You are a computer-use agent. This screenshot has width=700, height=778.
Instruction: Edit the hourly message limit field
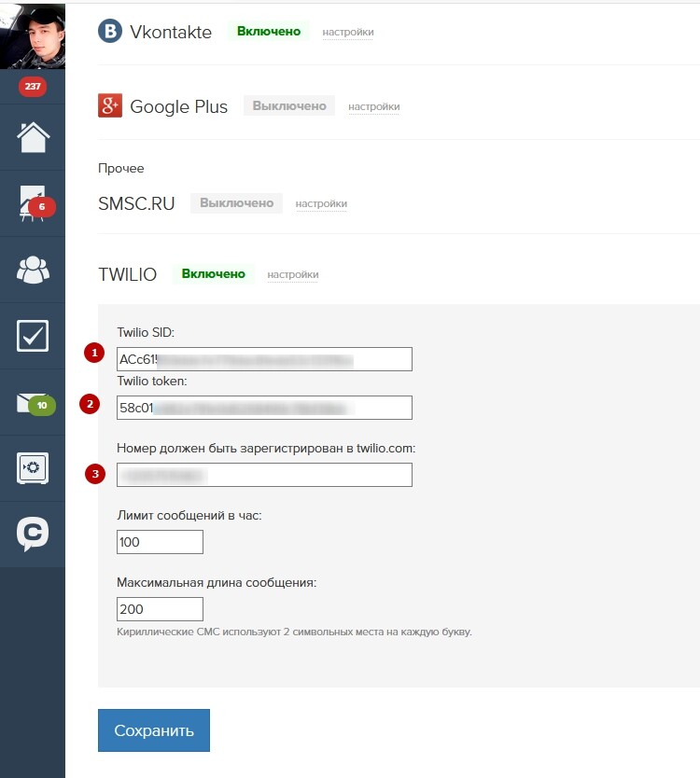(160, 542)
